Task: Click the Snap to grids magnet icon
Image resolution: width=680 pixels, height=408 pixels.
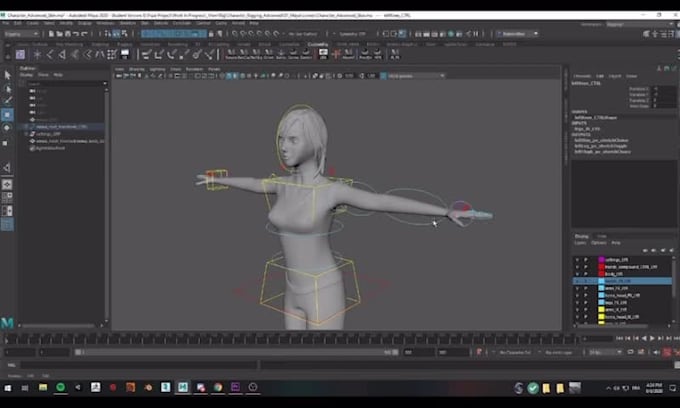Action: point(235,34)
